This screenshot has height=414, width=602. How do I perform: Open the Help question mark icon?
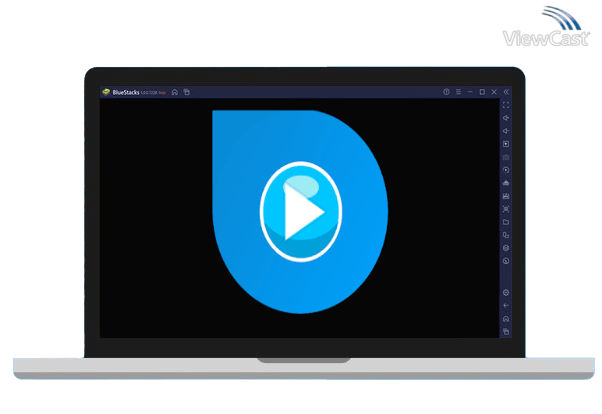click(x=446, y=92)
